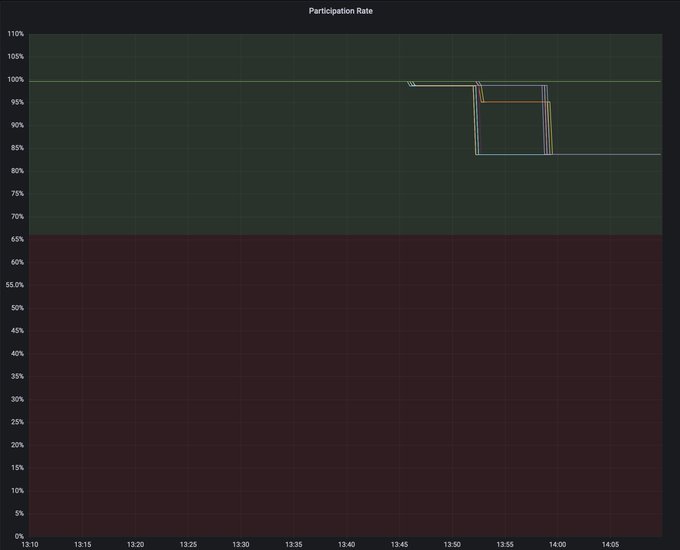Select the 35% y-axis label
680x550 pixels.
17,376
